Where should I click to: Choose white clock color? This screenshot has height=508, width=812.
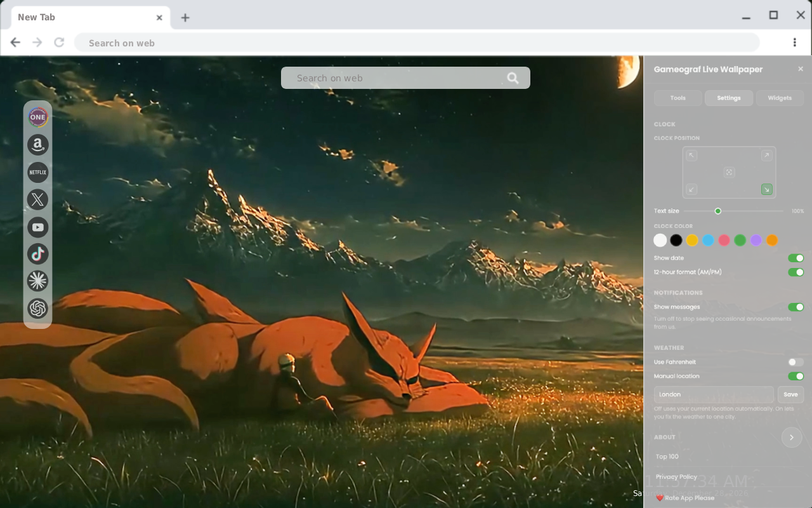pyautogui.click(x=660, y=240)
